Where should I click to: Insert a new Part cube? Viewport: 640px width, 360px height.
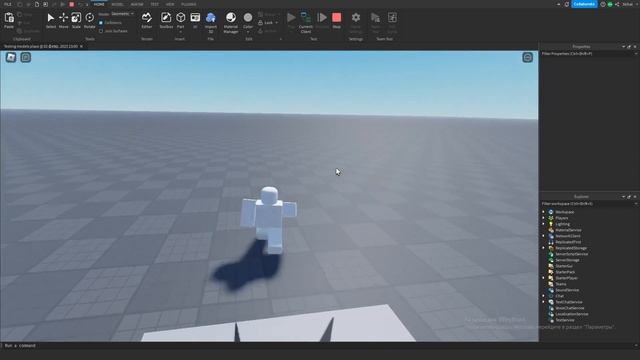(x=180, y=18)
